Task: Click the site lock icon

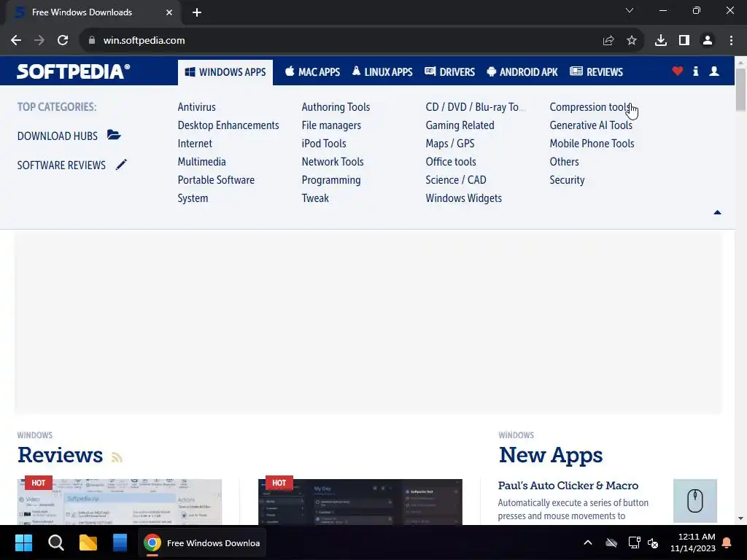Action: 92,41
